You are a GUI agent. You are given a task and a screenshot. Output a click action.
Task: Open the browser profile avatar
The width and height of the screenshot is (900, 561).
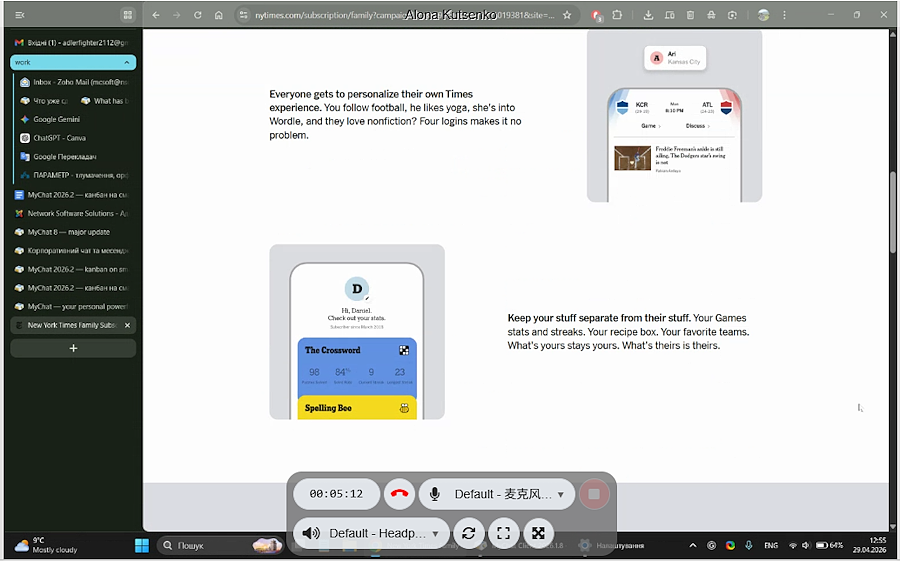pos(763,15)
